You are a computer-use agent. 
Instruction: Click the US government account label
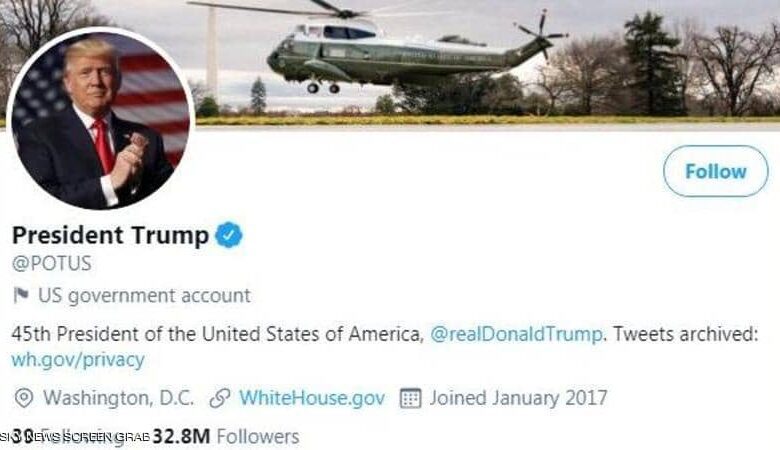pyautogui.click(x=144, y=295)
